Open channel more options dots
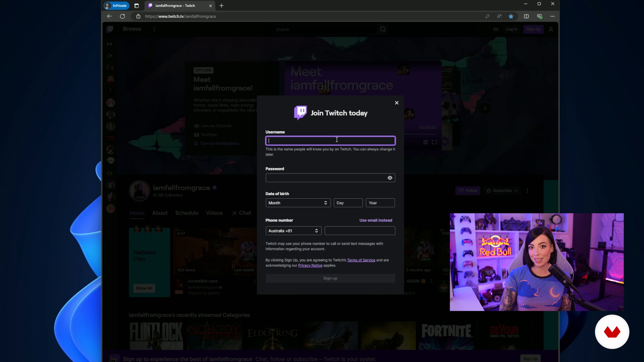The width and height of the screenshot is (644, 362). (x=527, y=191)
